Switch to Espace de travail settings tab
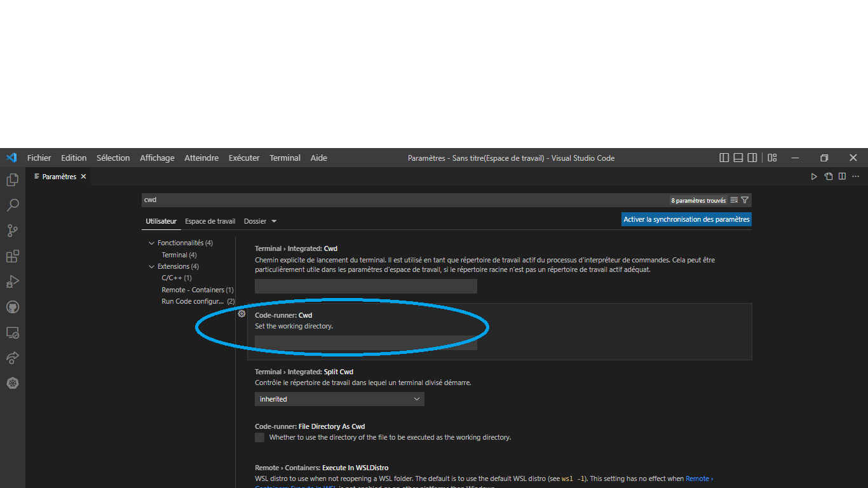Screen dimensions: 868x488 pyautogui.click(x=210, y=221)
